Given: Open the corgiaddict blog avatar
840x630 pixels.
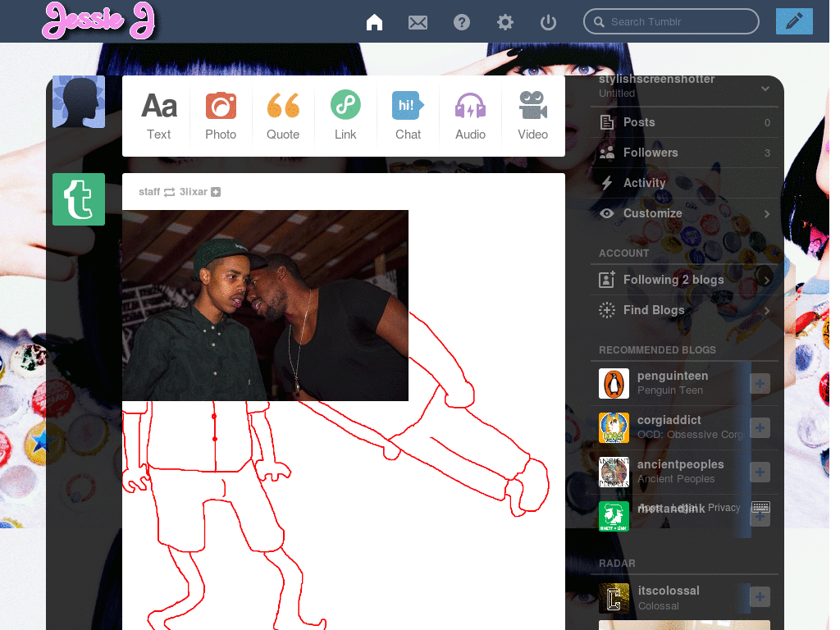Looking at the screenshot, I should (614, 427).
